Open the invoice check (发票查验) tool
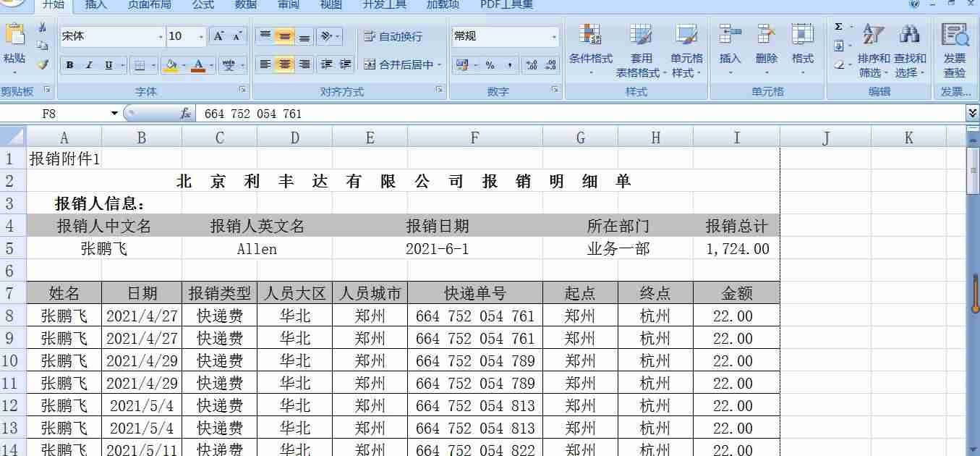Viewport: 980px width, 456px height. point(955,50)
